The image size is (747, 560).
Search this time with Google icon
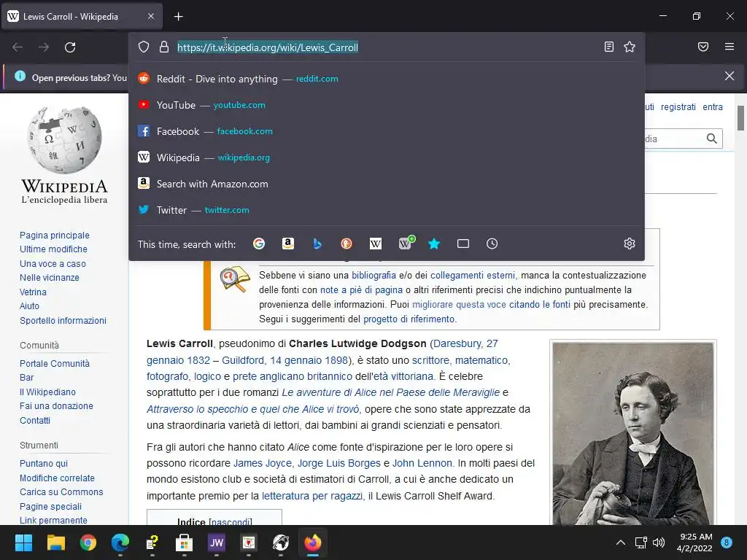click(259, 244)
